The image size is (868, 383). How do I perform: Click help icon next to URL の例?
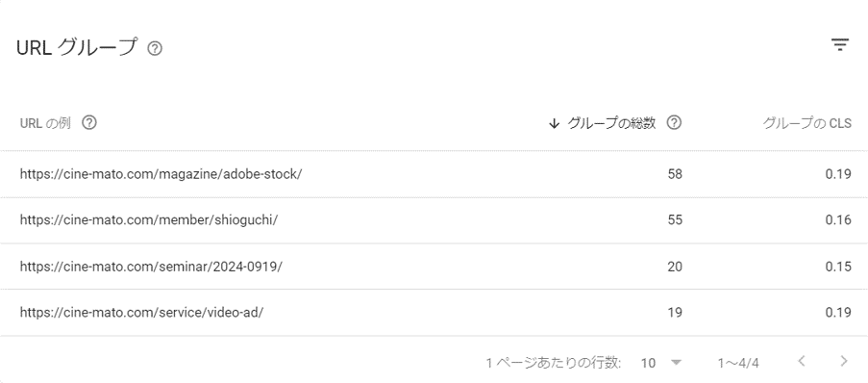[x=89, y=122]
